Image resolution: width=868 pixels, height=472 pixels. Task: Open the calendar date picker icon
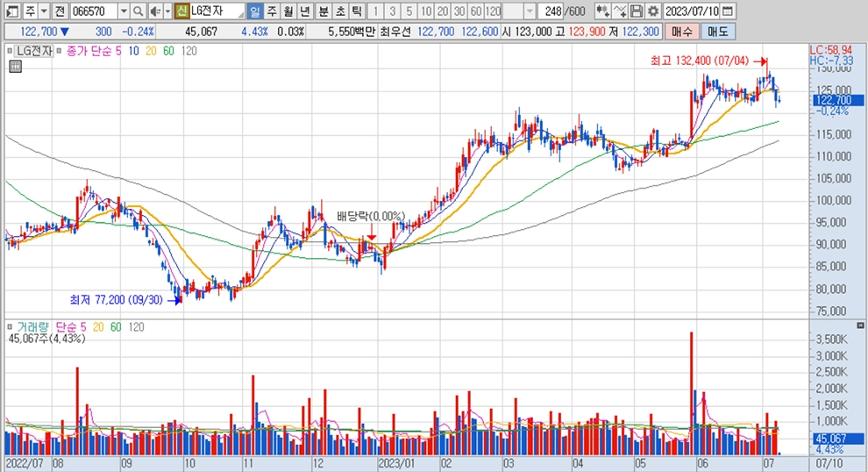729,11
